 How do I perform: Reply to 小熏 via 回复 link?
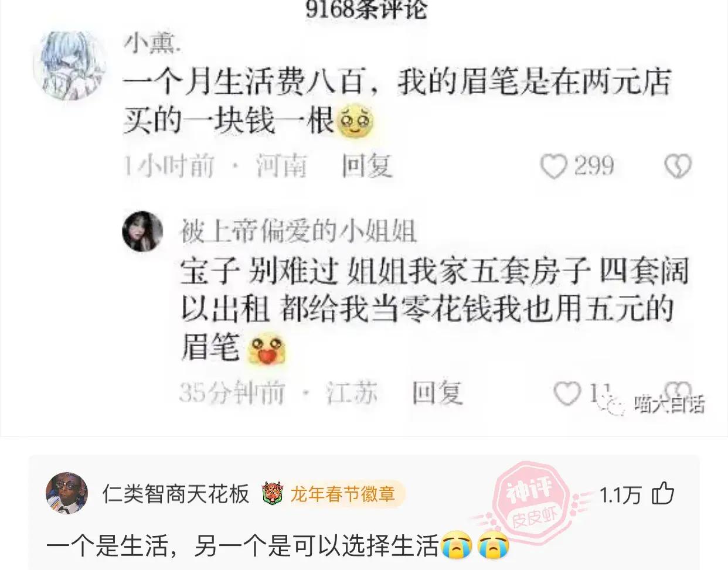(367, 166)
